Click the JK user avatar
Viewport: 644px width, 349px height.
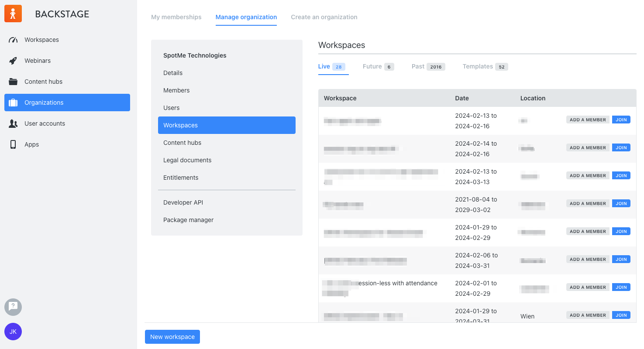(x=13, y=332)
